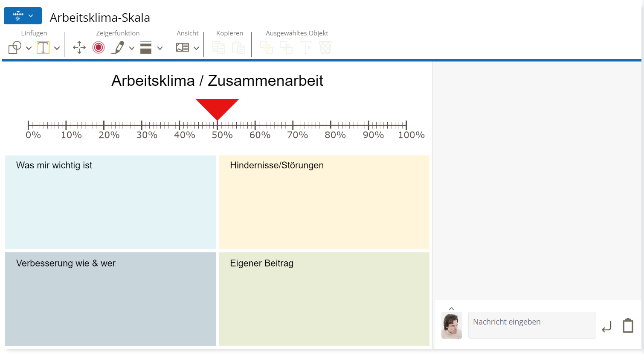This screenshot has width=644, height=354.
Task: Click the Ansicht view layout icon
Action: click(x=183, y=47)
